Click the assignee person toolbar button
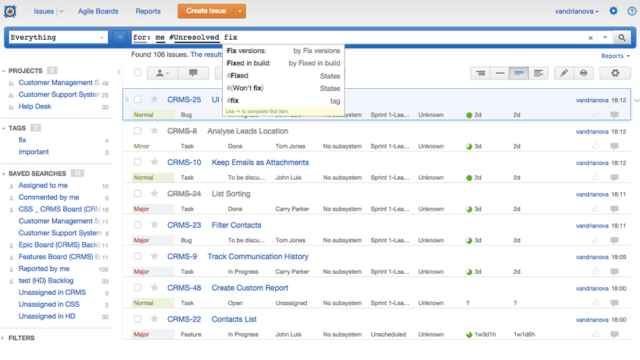The image size is (640, 360). tap(162, 73)
